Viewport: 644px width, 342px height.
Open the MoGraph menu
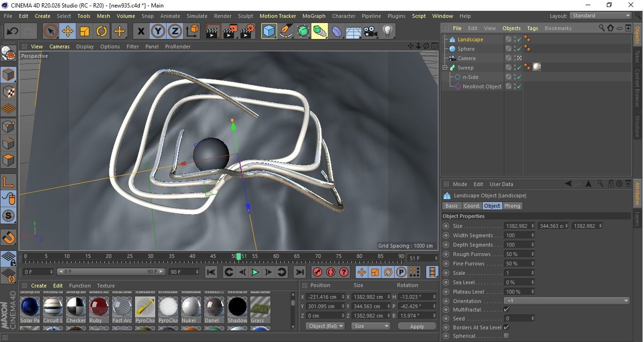[x=314, y=16]
